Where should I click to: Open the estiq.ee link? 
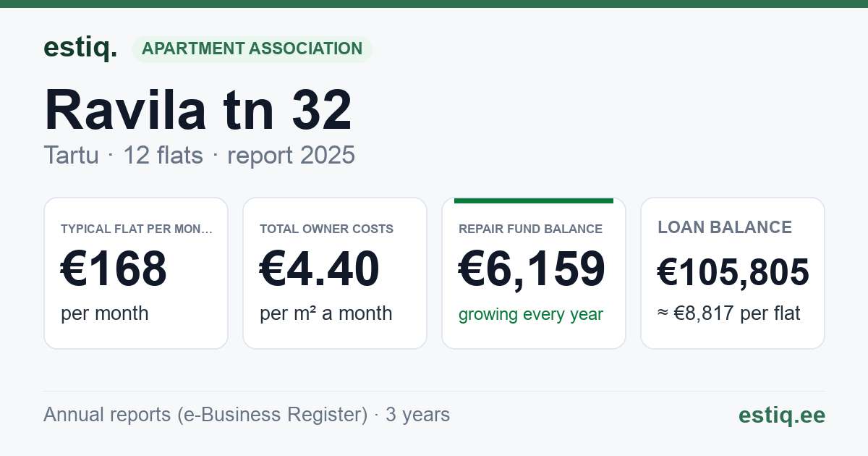pyautogui.click(x=782, y=415)
